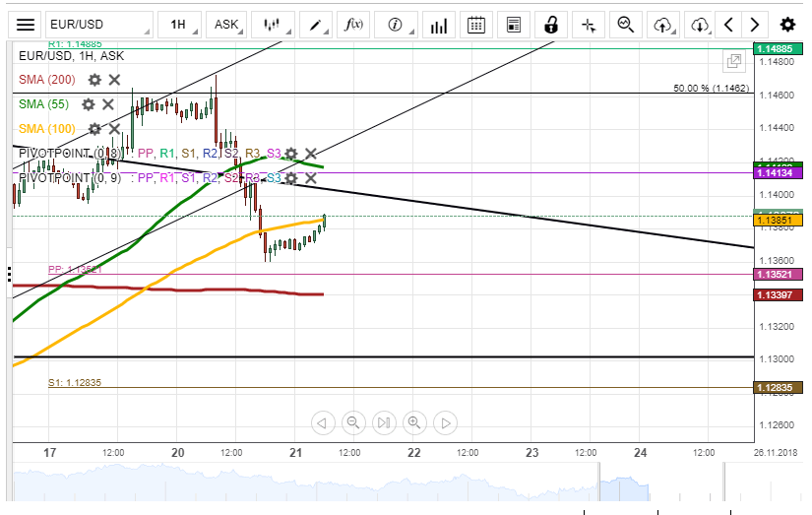
Task: Click the bar chart volume icon
Action: [439, 25]
